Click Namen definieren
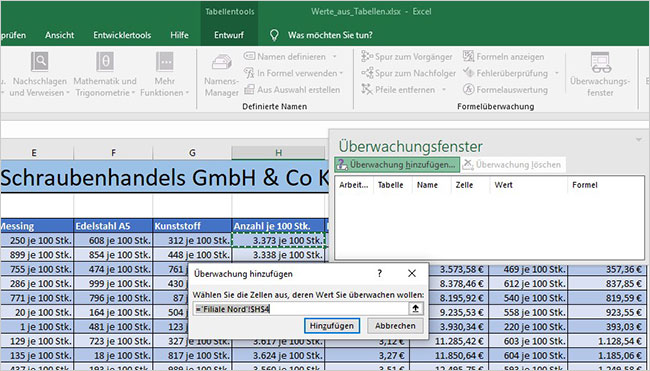Viewport: 650px width, 371px height. click(x=286, y=57)
